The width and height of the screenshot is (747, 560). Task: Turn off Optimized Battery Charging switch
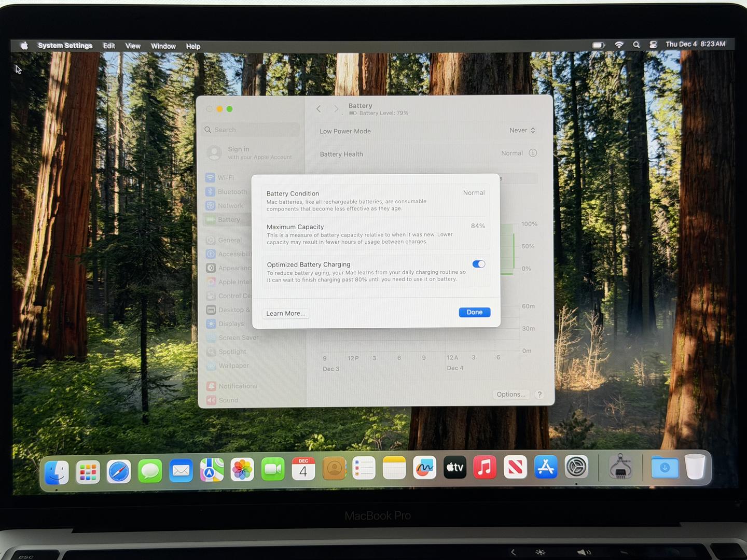coord(479,264)
